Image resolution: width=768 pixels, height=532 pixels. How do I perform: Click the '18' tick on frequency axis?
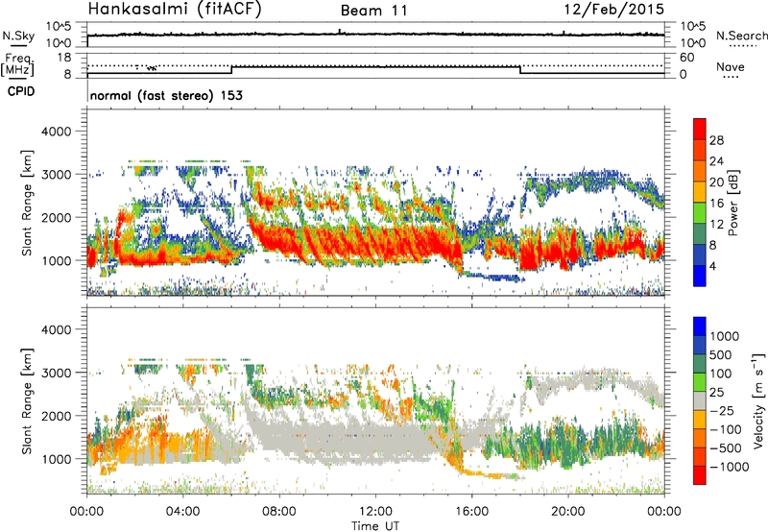tap(64, 58)
